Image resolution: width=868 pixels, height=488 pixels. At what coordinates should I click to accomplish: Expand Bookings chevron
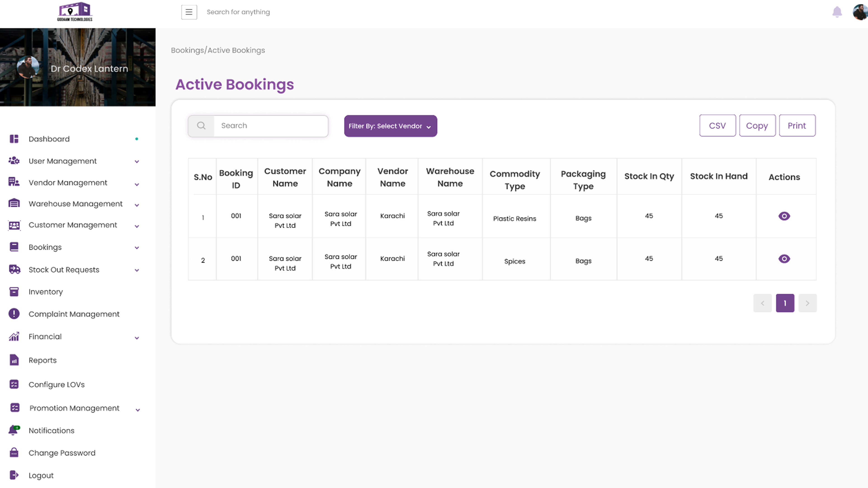tap(137, 248)
